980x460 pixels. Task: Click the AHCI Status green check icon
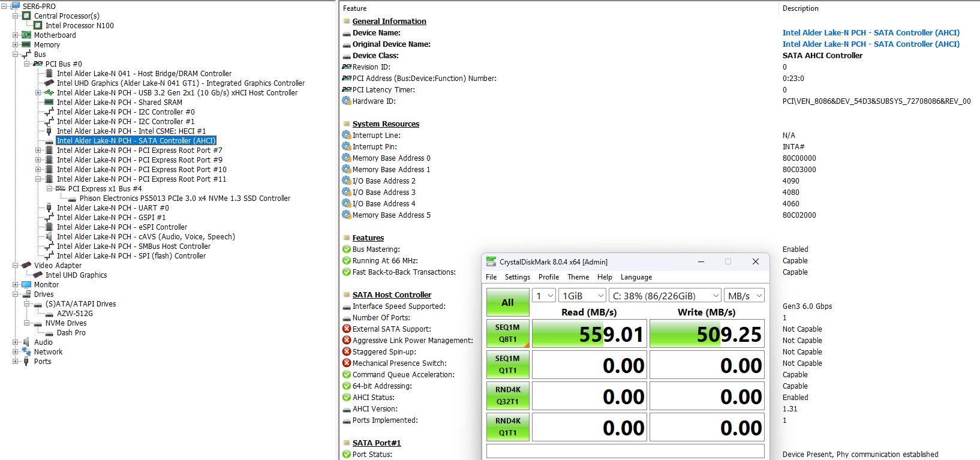pyautogui.click(x=347, y=397)
